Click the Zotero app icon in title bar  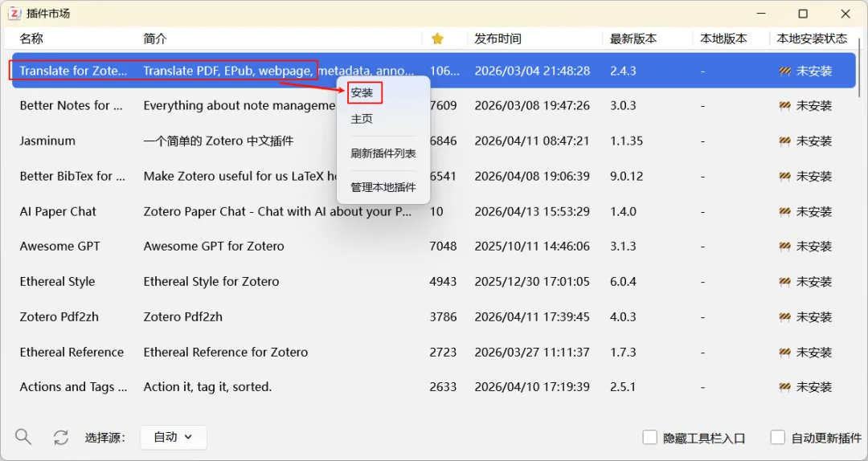pos(14,14)
